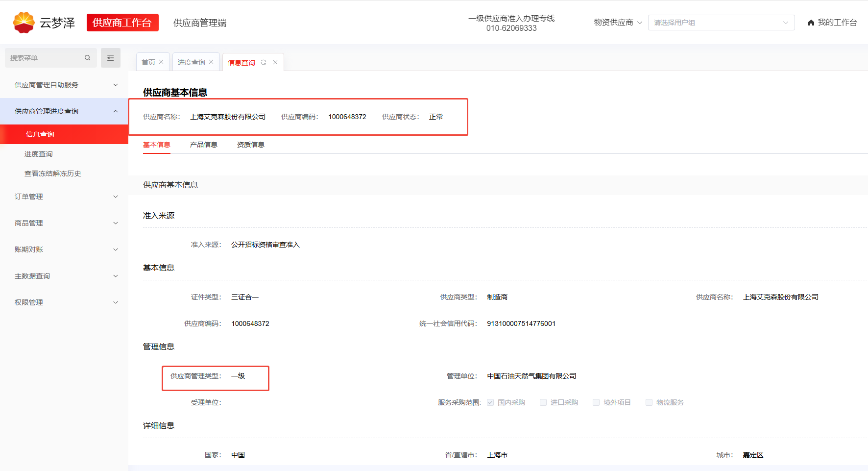Switch to the 产品信息 tab

(x=203, y=145)
